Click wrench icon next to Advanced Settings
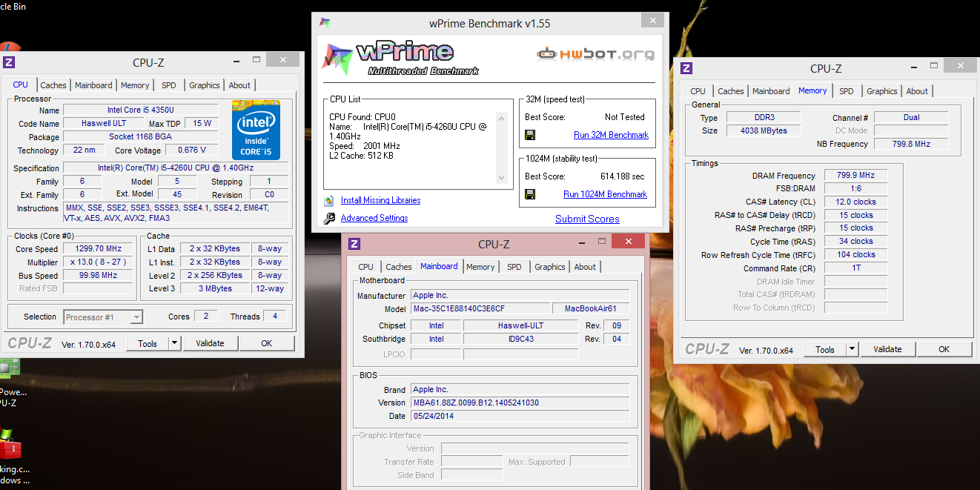The image size is (980, 490). click(x=329, y=218)
